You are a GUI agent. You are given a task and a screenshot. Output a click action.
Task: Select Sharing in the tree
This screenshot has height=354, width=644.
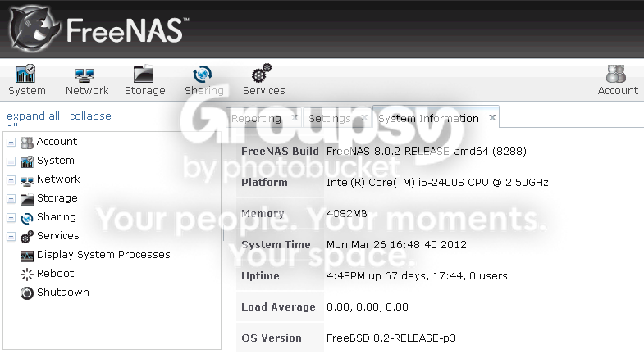57,217
